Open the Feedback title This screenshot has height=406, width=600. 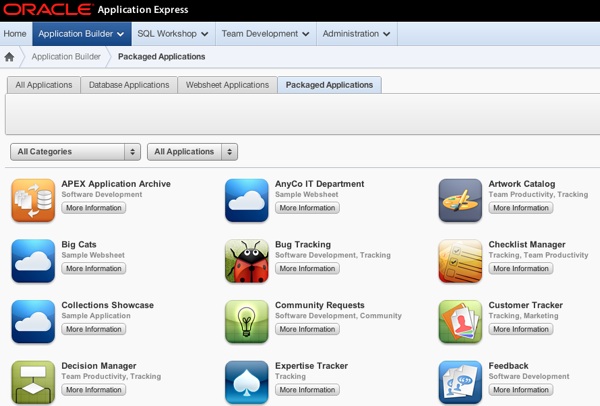(x=509, y=366)
